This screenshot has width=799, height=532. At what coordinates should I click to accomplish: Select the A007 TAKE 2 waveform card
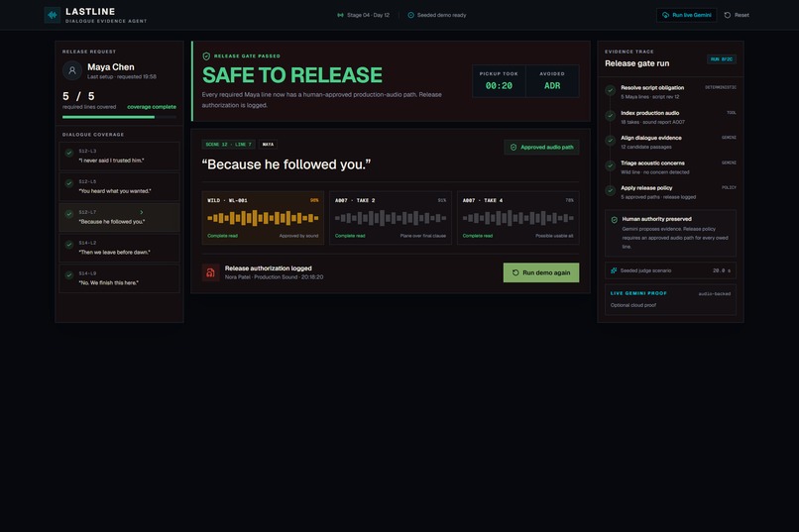pyautogui.click(x=391, y=218)
